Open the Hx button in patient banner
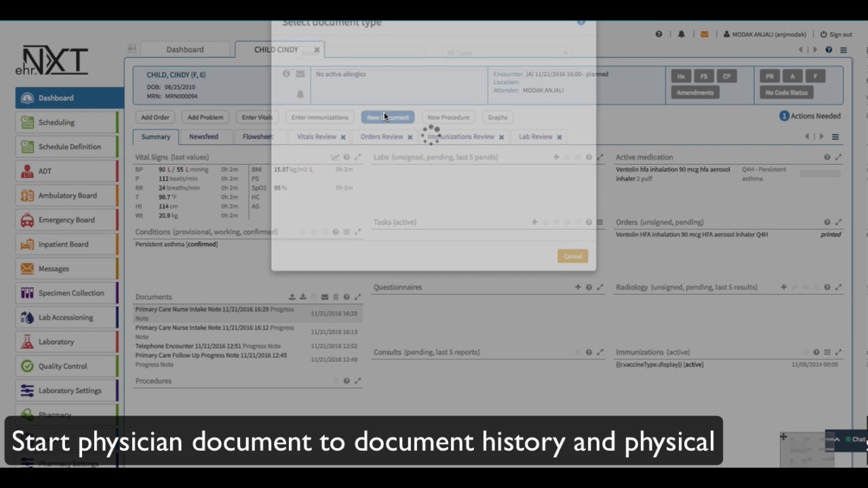 [x=681, y=77]
